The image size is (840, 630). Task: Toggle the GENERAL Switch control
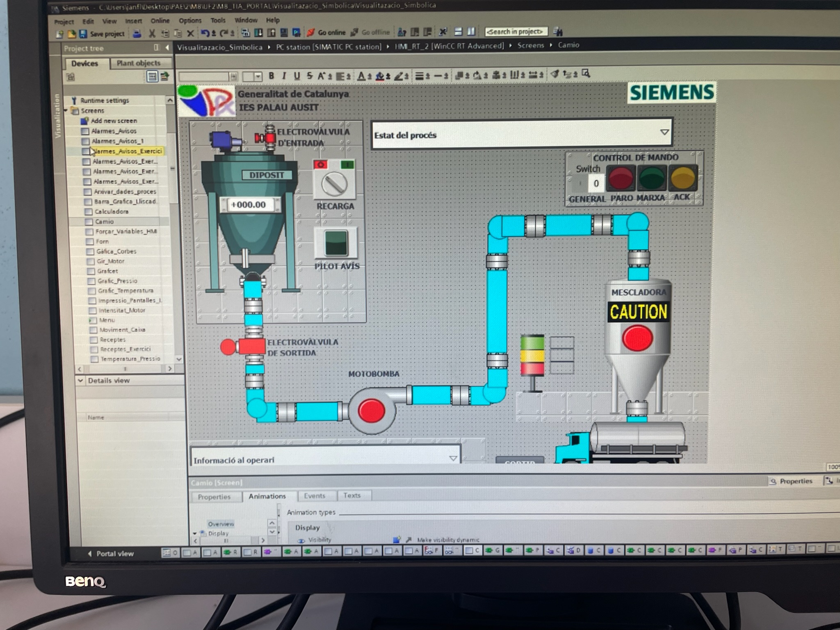click(x=588, y=183)
